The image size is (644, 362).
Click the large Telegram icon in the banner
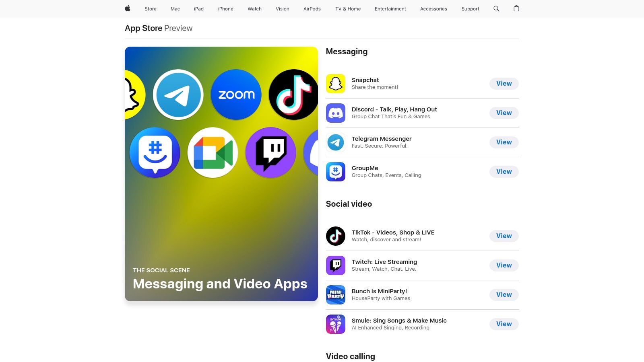[x=178, y=95]
